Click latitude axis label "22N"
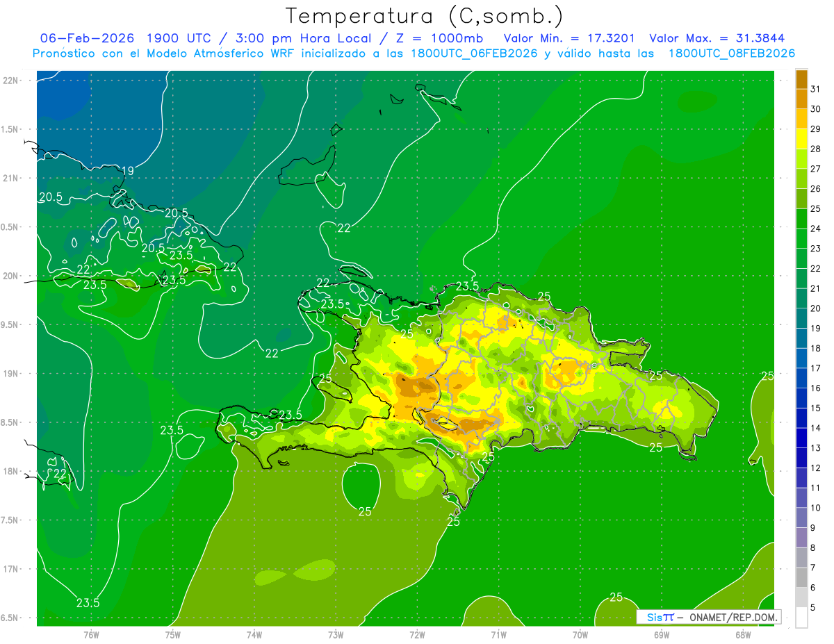Screen dimensions: 834x644 10,80
